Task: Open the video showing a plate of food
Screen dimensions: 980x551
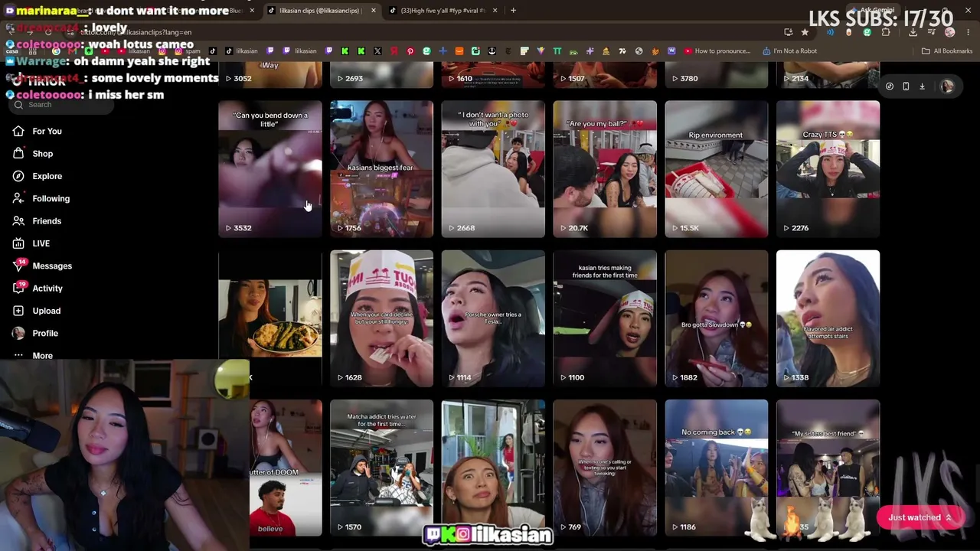Action: [270, 318]
